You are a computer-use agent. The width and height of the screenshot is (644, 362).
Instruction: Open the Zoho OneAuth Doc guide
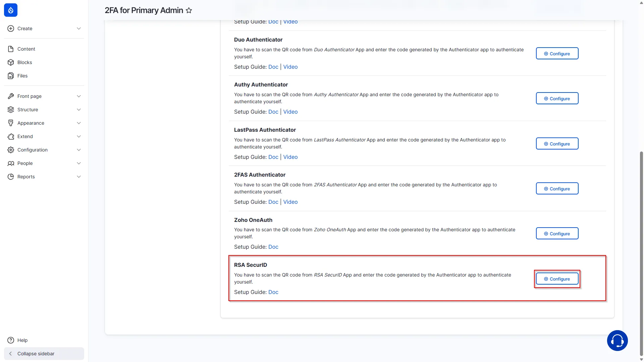click(273, 247)
